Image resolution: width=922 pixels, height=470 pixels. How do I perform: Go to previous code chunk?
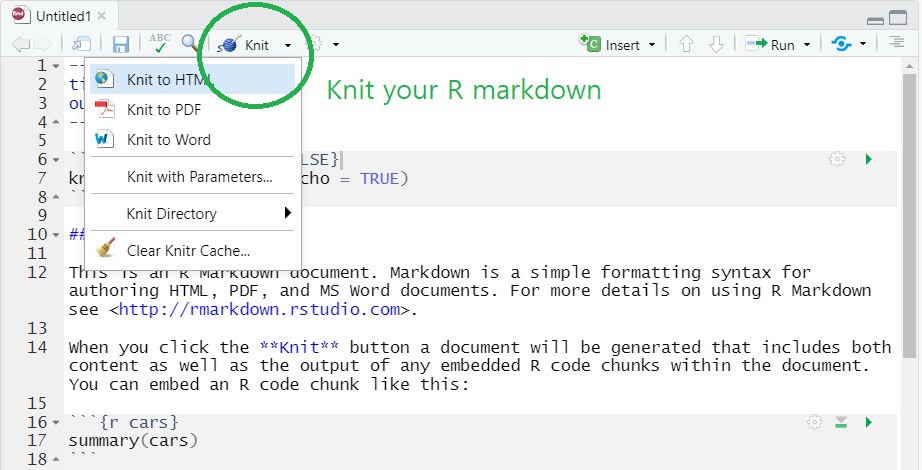click(x=686, y=45)
